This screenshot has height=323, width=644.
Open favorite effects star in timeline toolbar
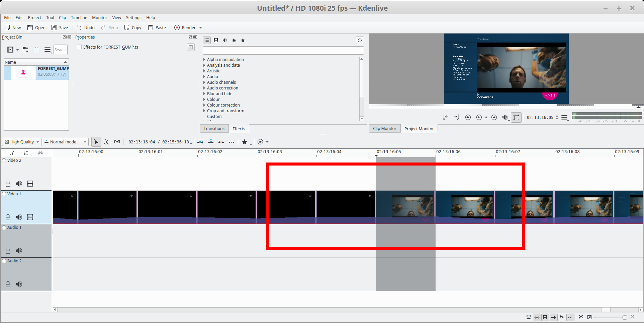tap(245, 142)
